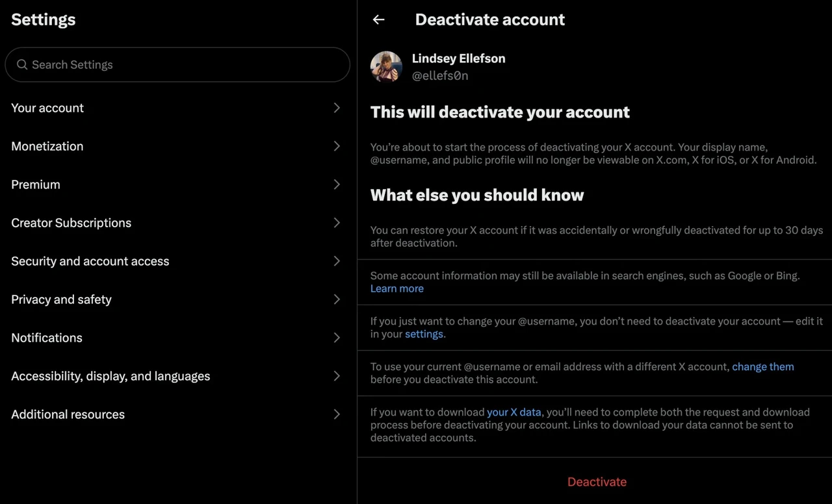This screenshot has width=832, height=504.
Task: Expand the Monetization chevron
Action: pos(337,146)
